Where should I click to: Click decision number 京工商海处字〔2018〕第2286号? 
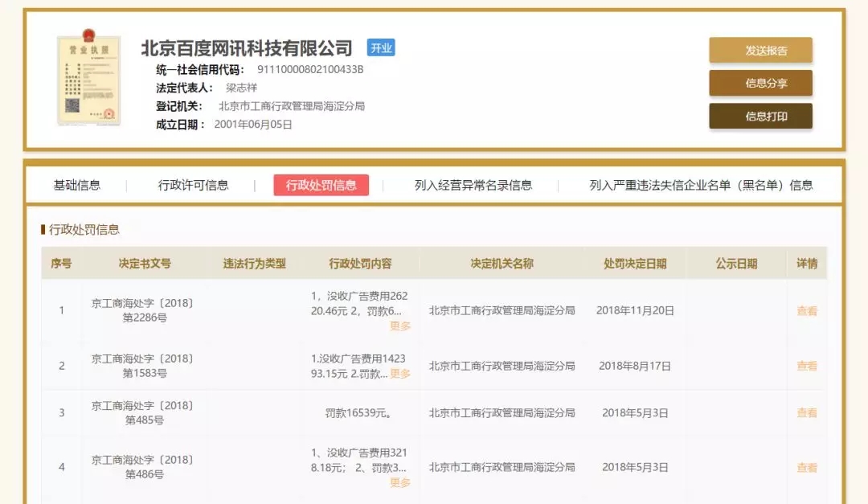144,310
